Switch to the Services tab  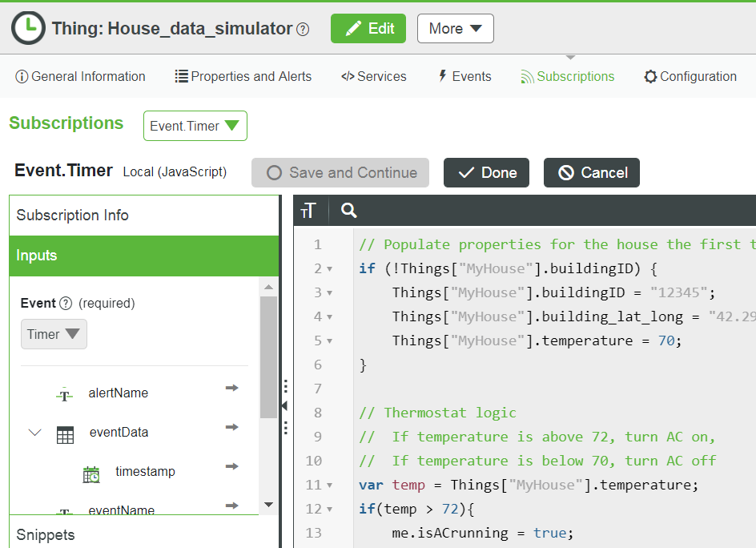[x=373, y=77]
